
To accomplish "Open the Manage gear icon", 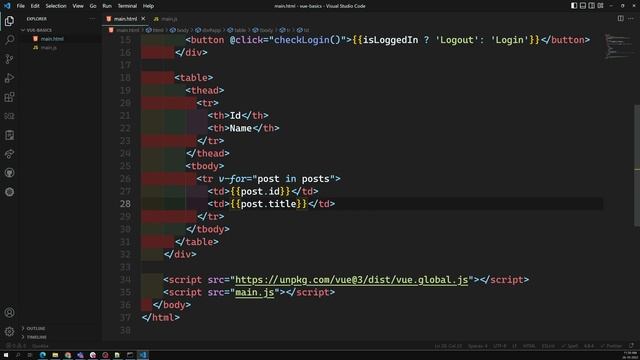I will coord(9,331).
